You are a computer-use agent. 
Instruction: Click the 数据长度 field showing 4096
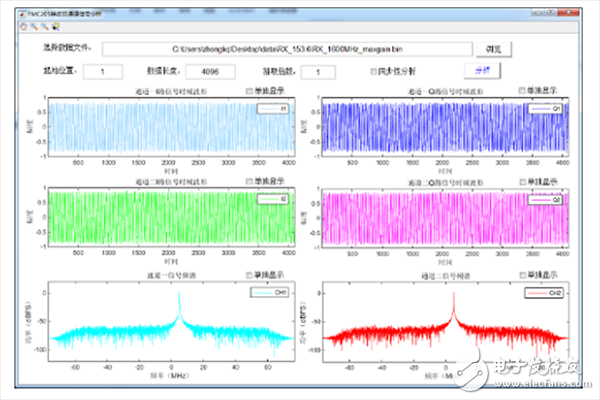[210, 72]
